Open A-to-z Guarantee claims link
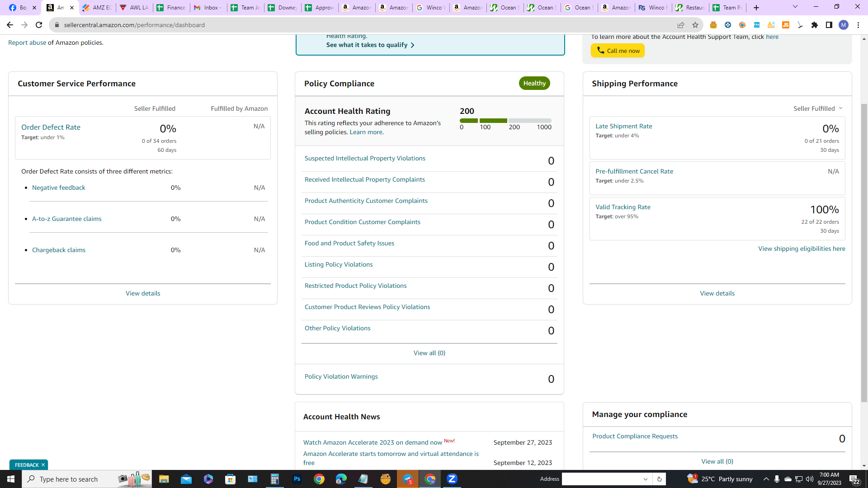 point(67,219)
